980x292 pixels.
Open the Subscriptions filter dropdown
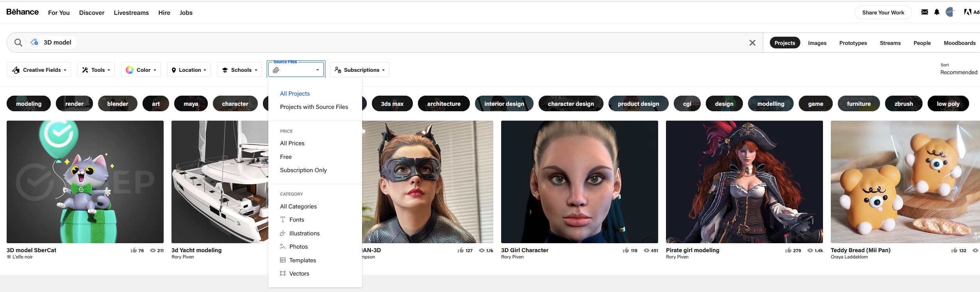(x=360, y=70)
